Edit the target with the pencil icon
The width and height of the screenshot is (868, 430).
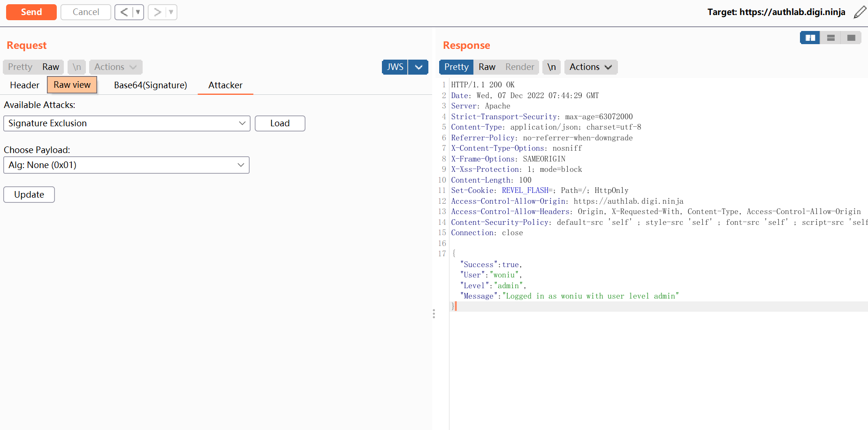tap(860, 12)
